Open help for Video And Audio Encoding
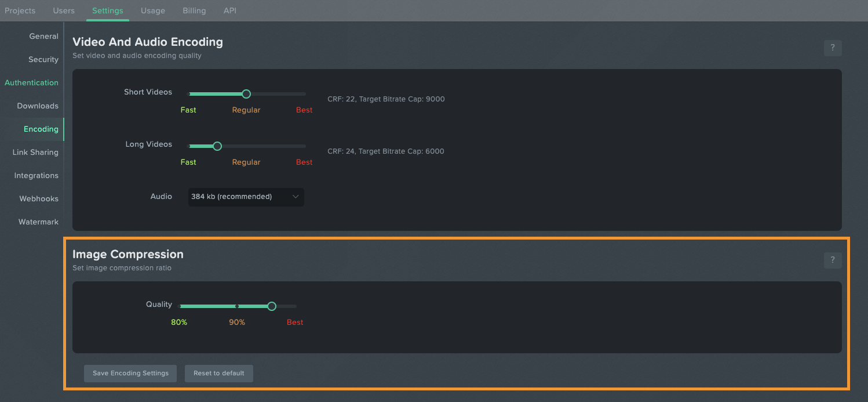The width and height of the screenshot is (868, 402). pos(833,48)
